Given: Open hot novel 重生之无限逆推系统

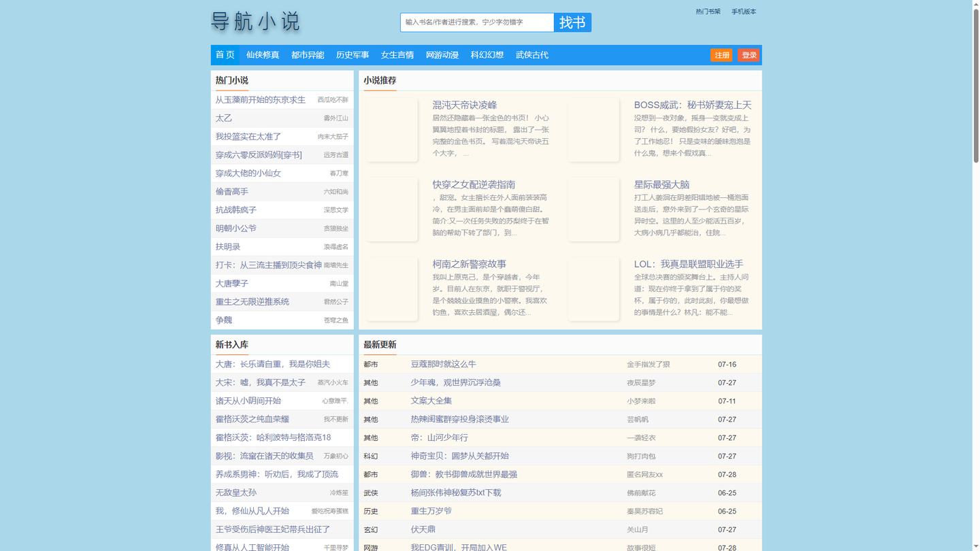Looking at the screenshot, I should (252, 302).
